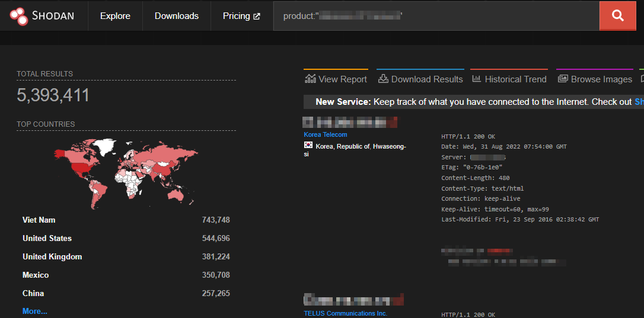Screen dimensions: 644x318
Task: Click the red search magnifier button
Action: click(617, 16)
